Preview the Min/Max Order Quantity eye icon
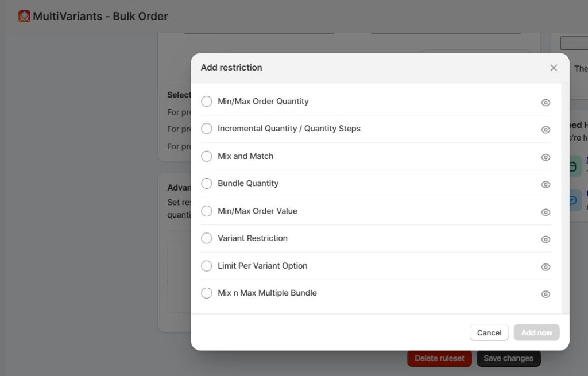This screenshot has width=588, height=376. point(546,103)
